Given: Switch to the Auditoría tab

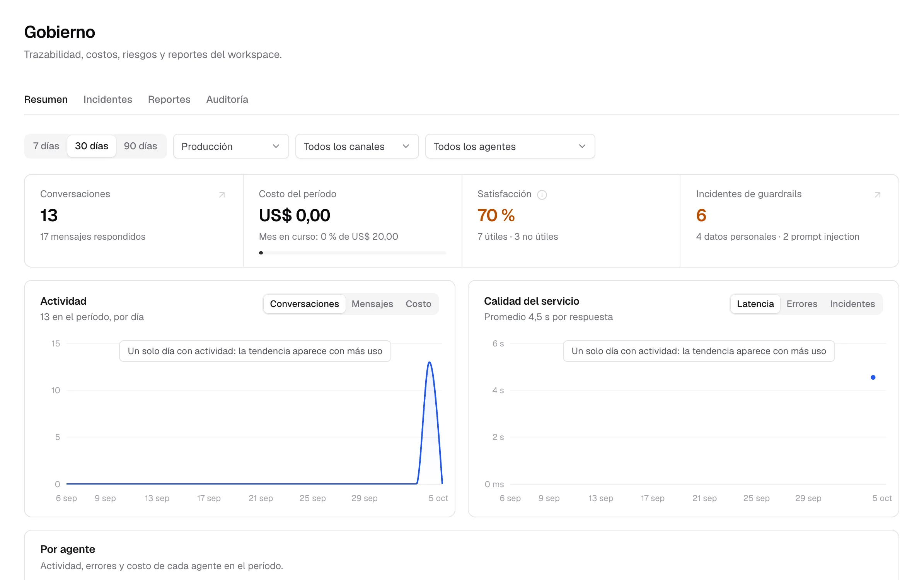Looking at the screenshot, I should tap(227, 99).
